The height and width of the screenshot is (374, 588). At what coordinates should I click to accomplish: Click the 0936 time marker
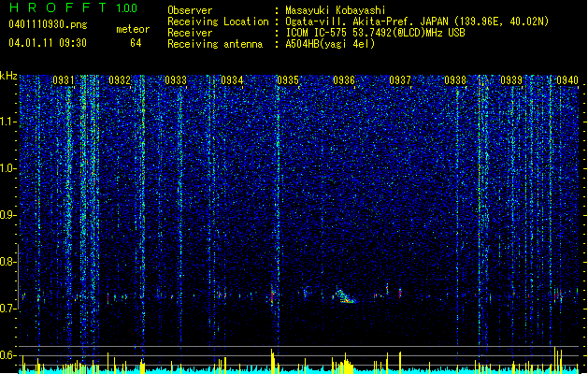[x=344, y=80]
